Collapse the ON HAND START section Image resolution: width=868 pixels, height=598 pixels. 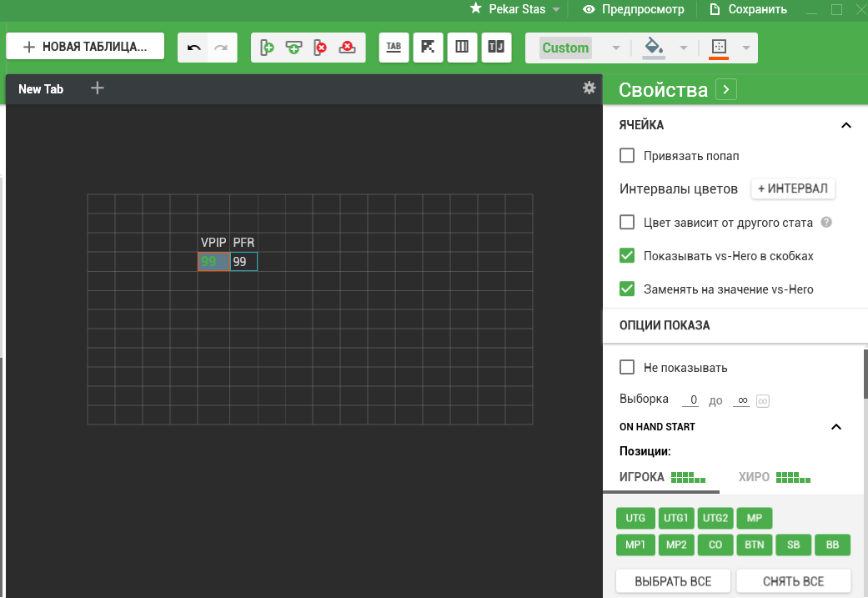click(836, 427)
